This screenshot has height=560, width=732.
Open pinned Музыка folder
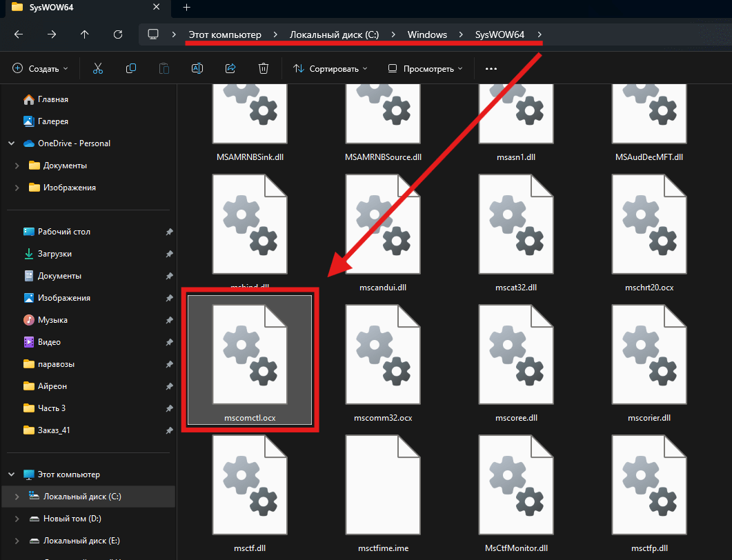coord(46,320)
